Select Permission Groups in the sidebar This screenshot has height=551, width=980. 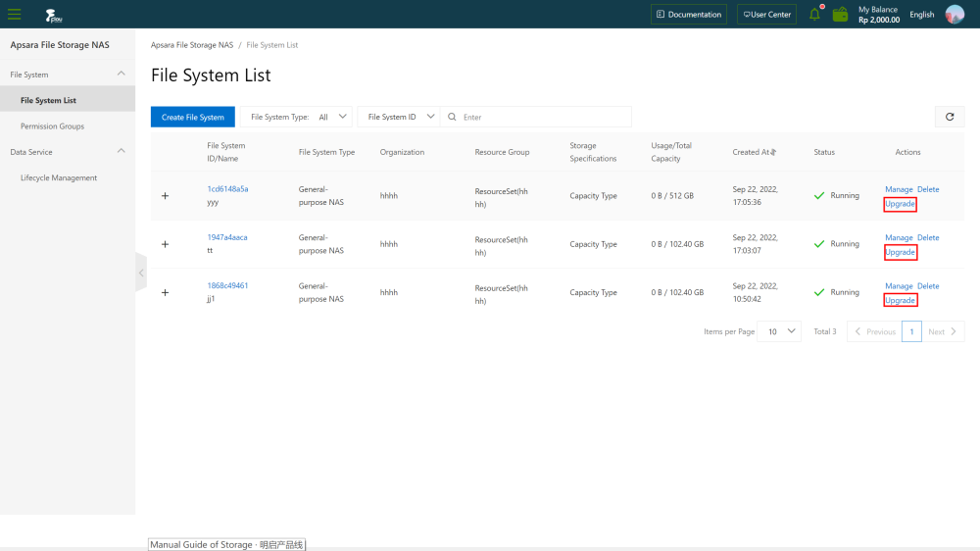(x=52, y=126)
